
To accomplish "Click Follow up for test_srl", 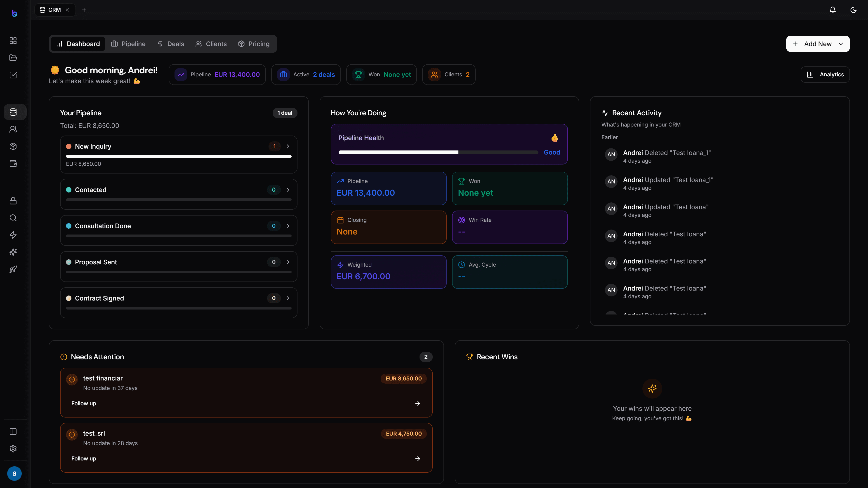I will [84, 459].
